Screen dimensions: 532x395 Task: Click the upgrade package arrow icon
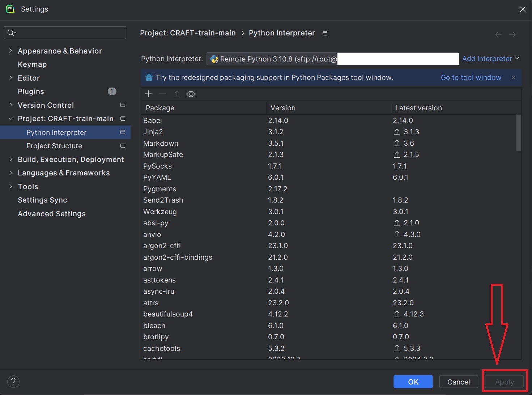coord(177,94)
